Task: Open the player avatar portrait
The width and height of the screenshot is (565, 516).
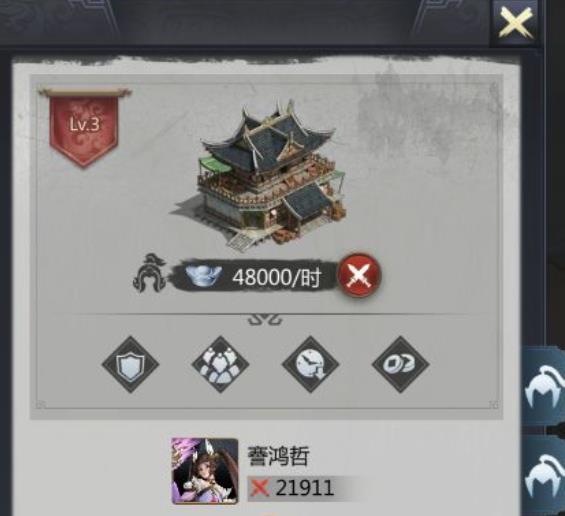Action: click(x=205, y=471)
